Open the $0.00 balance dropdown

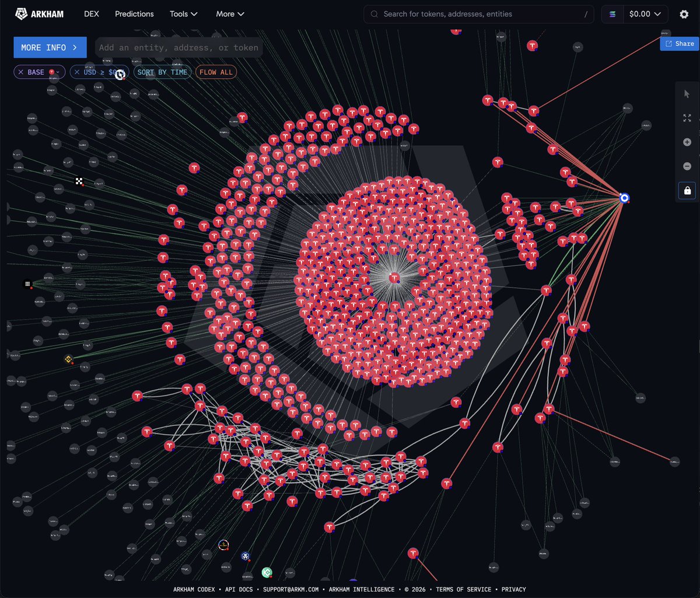[x=645, y=14]
